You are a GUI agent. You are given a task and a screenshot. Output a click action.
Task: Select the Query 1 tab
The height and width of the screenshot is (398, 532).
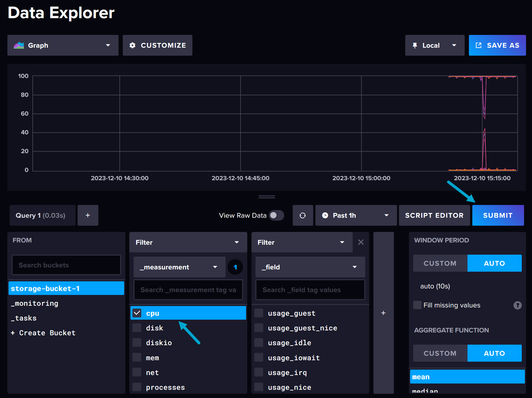click(x=42, y=215)
